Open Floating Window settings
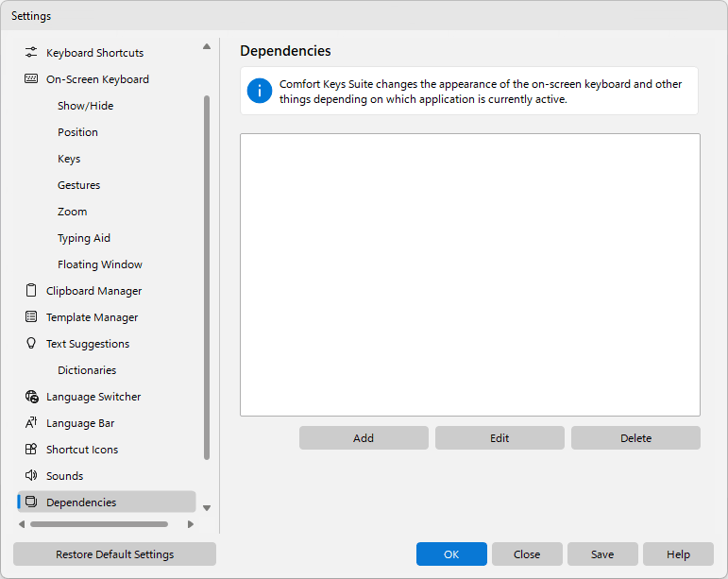The image size is (728, 579). pyautogui.click(x=100, y=264)
